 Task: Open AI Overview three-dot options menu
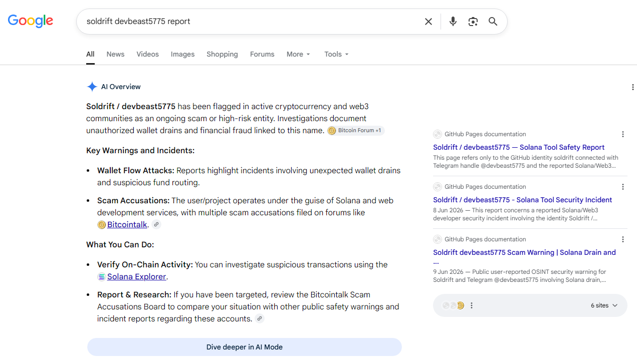[633, 87]
